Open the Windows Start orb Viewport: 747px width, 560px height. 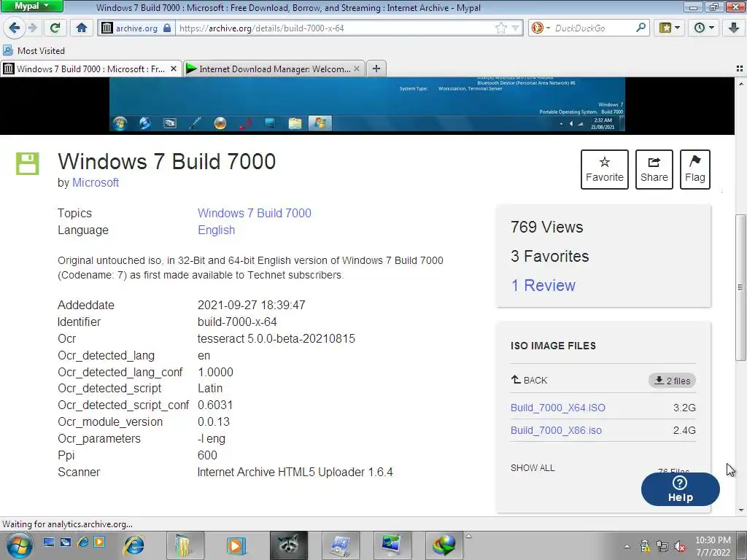tap(18, 545)
